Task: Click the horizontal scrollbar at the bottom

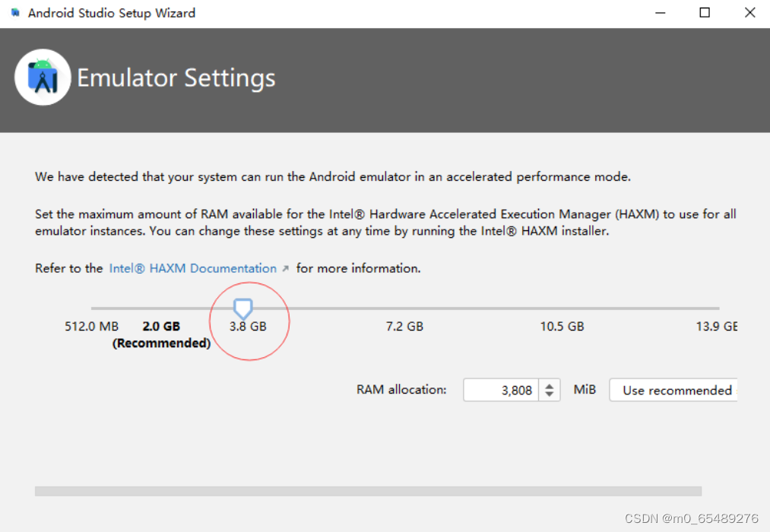Action: coord(369,491)
